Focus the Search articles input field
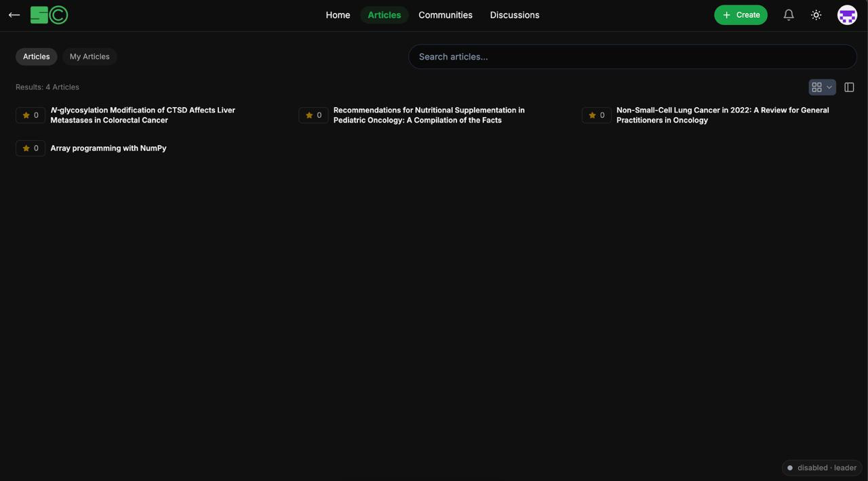Image resolution: width=868 pixels, height=481 pixels. click(x=632, y=57)
